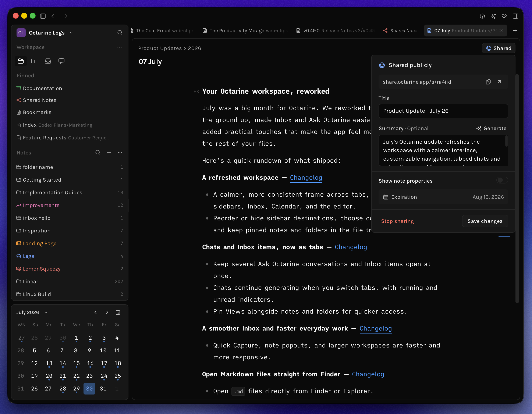Open the tags icon in title bar
This screenshot has height=414, width=532.
pyautogui.click(x=504, y=16)
